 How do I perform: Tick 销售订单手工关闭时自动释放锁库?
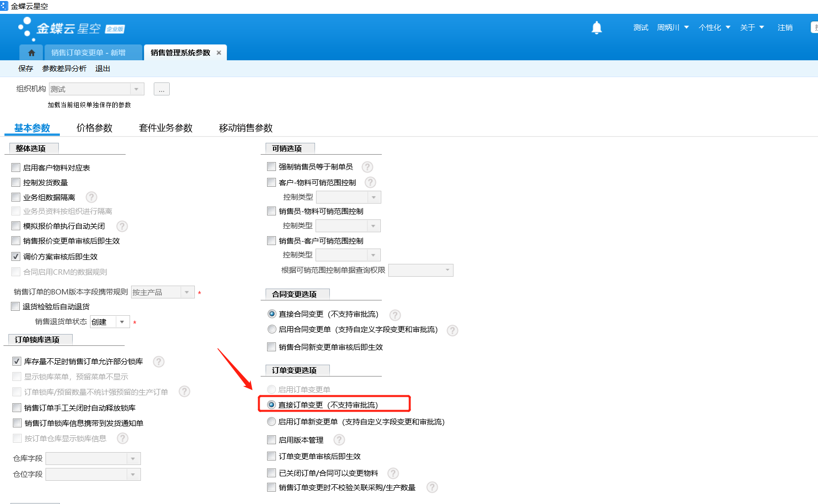click(17, 408)
